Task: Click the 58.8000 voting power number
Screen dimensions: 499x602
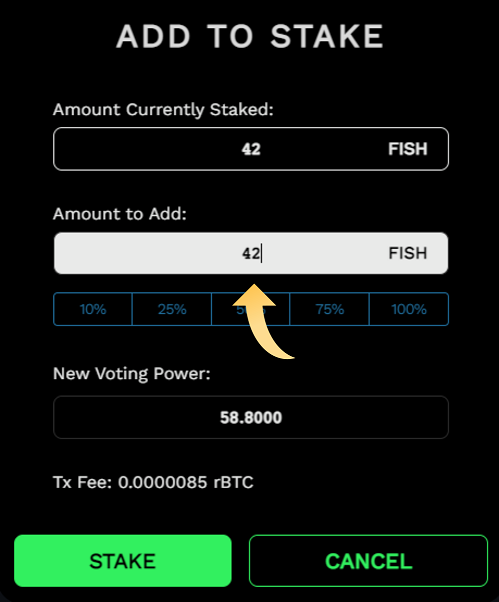Action: [251, 417]
